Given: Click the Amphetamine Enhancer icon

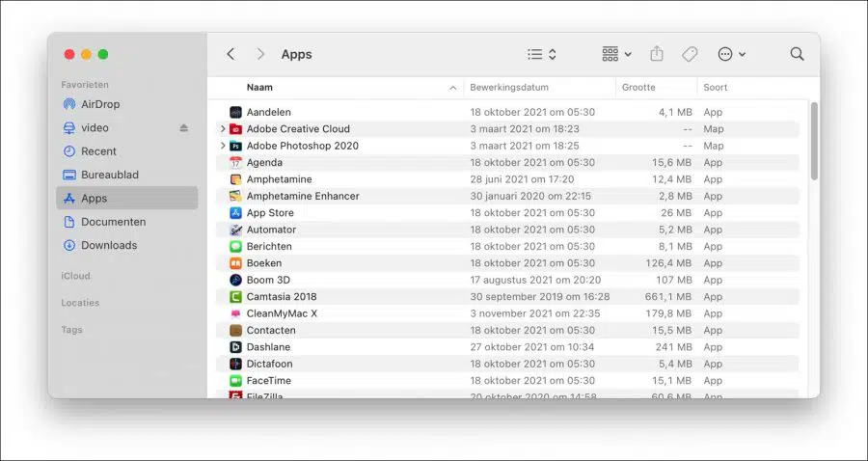Looking at the screenshot, I should coord(236,196).
